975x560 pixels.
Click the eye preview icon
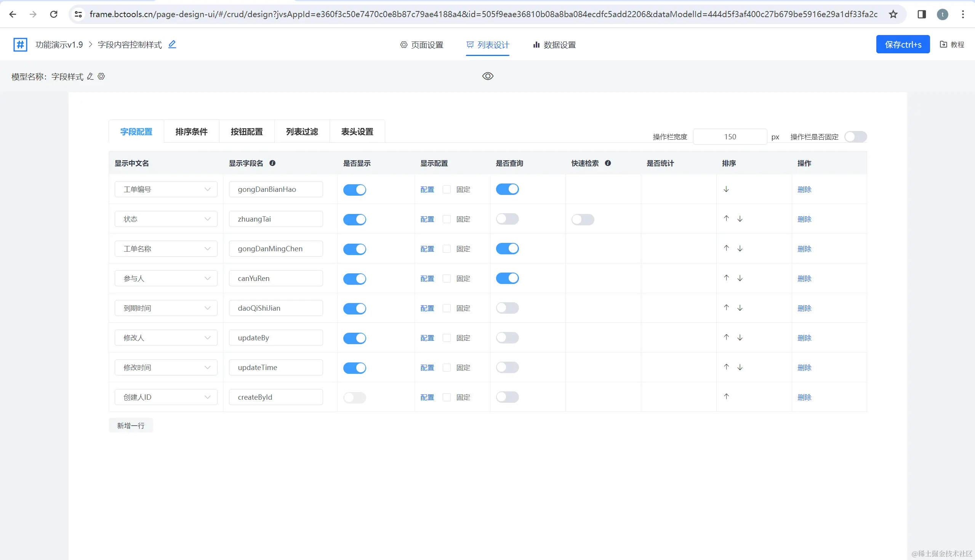click(x=487, y=76)
